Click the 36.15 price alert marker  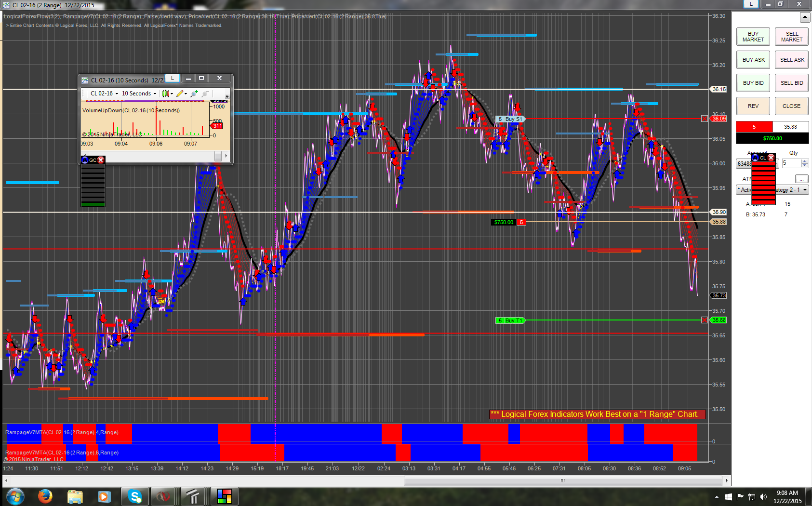(x=719, y=89)
